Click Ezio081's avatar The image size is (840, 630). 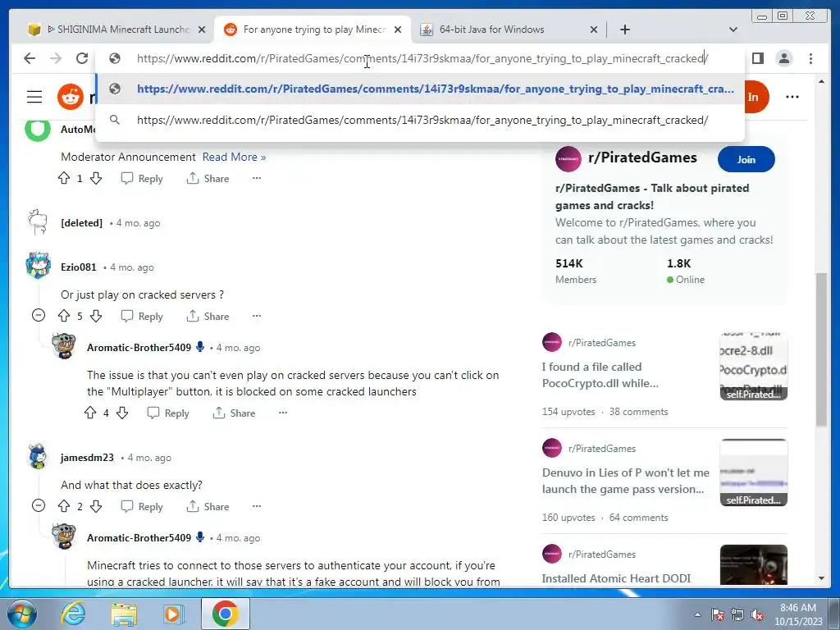[x=38, y=266]
